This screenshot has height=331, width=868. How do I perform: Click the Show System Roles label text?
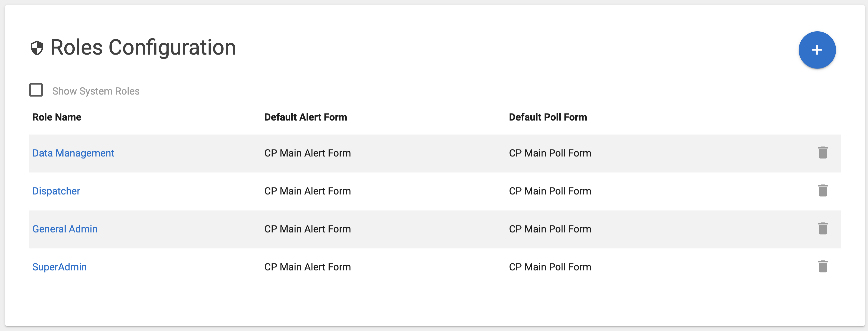(96, 91)
